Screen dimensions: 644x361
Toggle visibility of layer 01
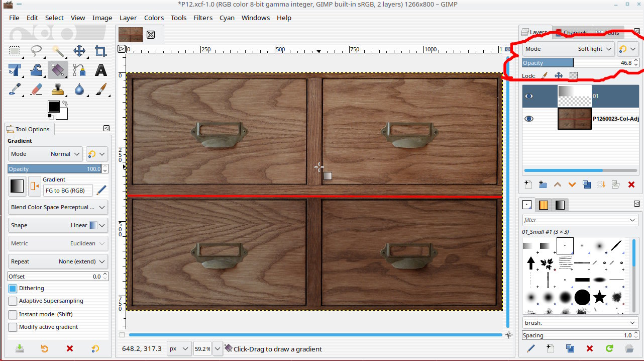529,96
